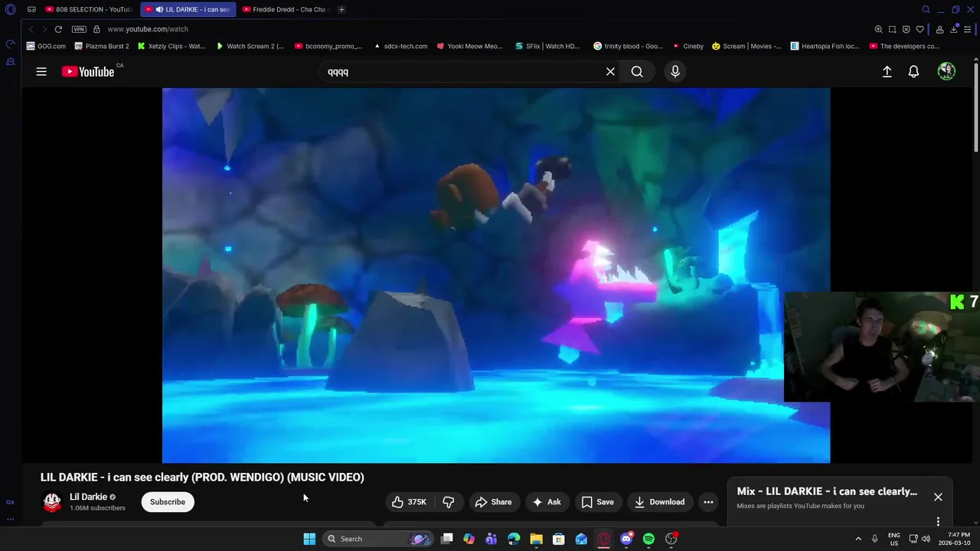
Task: Add page to bookmarks heart
Action: 920,29
